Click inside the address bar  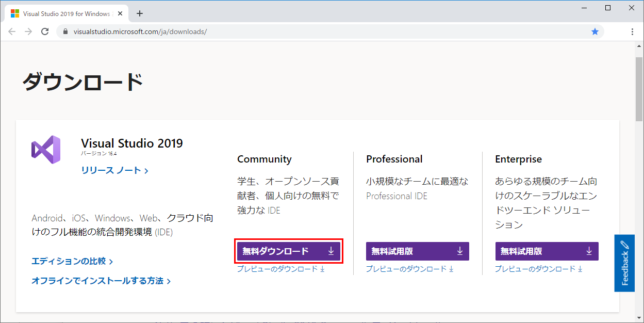click(206, 31)
